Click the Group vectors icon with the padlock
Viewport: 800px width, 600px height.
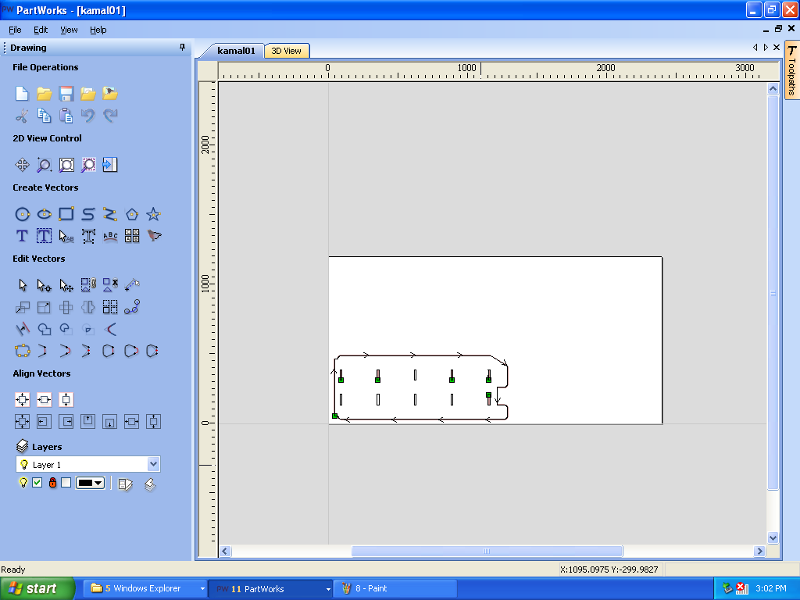[x=88, y=285]
